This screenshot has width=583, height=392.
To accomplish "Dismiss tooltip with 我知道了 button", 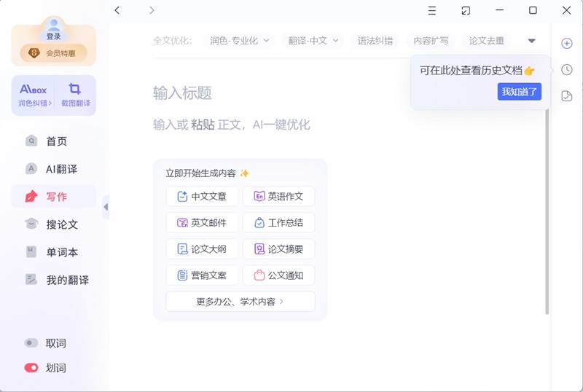I will pyautogui.click(x=519, y=92).
